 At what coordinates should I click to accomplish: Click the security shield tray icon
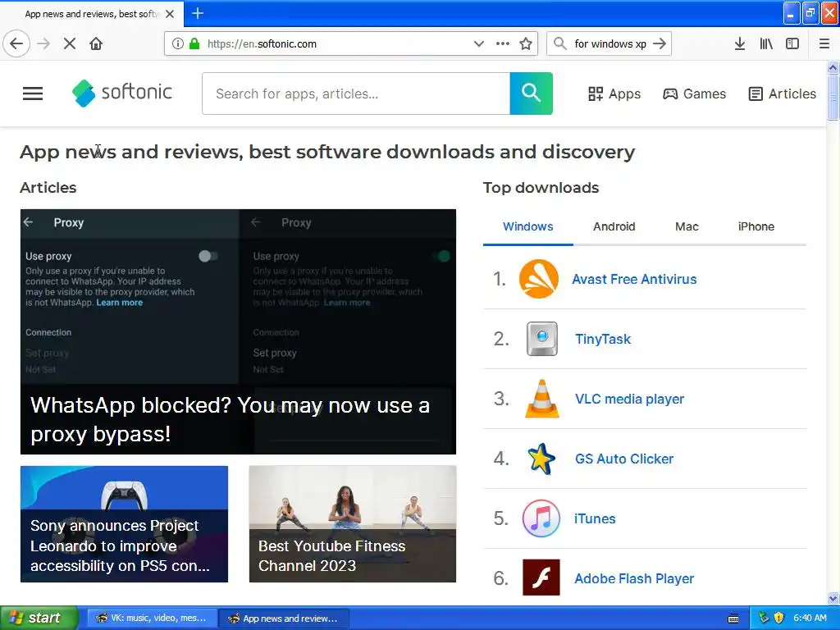[x=779, y=619]
